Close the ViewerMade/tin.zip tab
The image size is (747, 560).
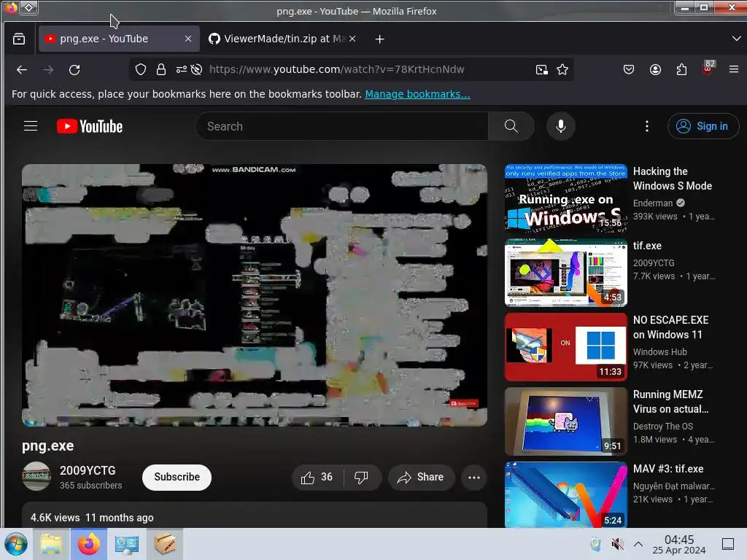[x=352, y=39]
